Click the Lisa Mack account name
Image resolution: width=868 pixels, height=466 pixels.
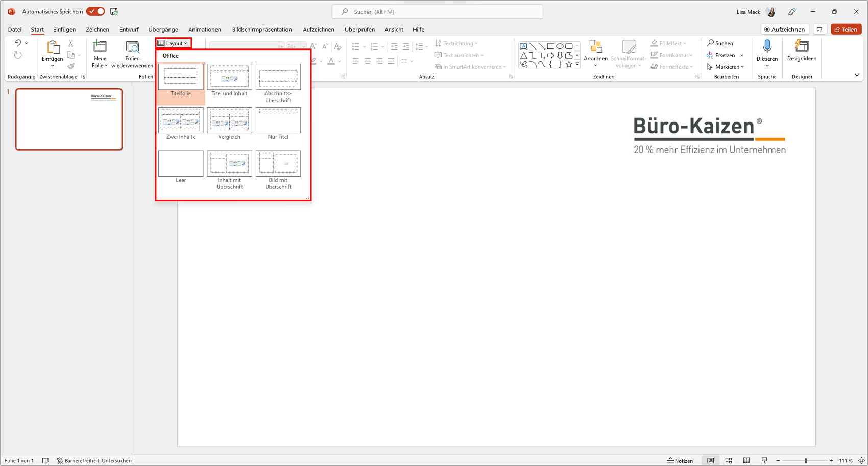point(748,12)
